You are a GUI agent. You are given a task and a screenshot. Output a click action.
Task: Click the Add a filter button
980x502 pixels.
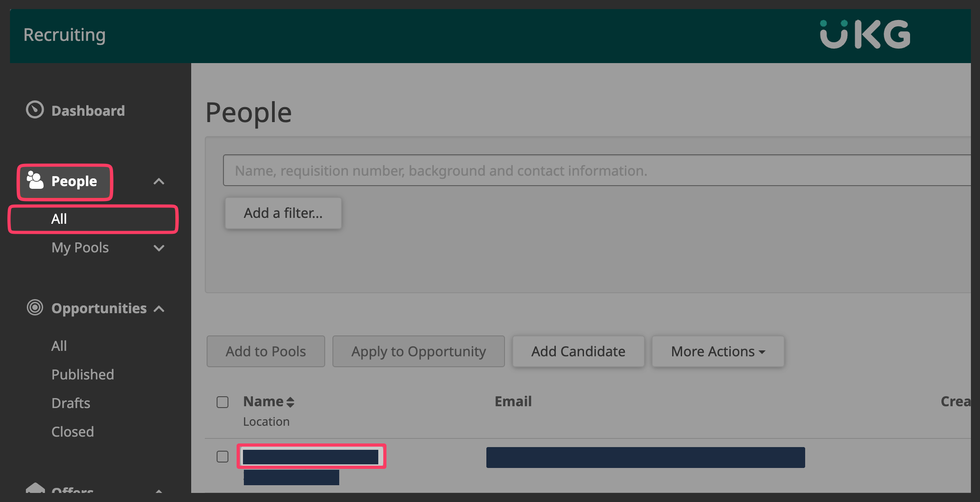coord(283,213)
